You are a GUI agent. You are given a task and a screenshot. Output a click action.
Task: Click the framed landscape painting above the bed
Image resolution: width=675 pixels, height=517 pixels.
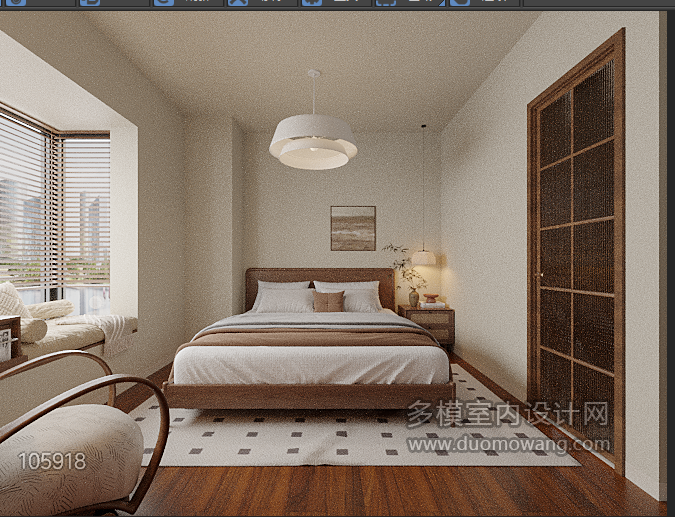pos(353,228)
